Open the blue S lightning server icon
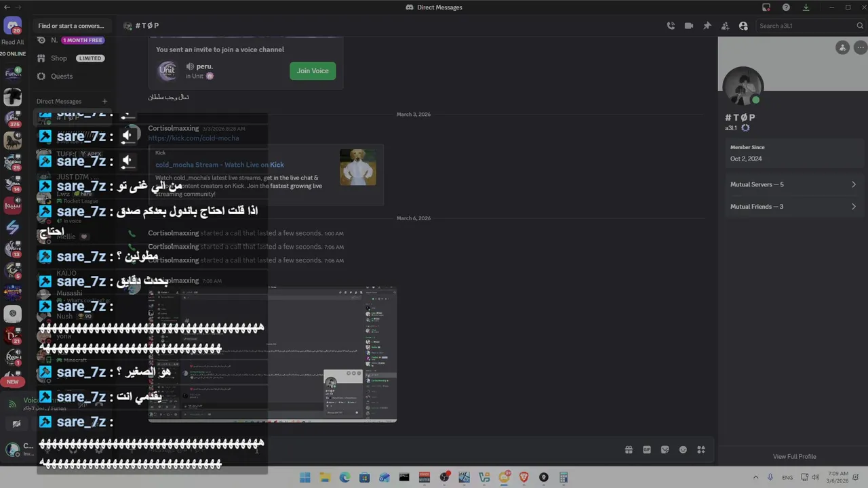Image resolution: width=868 pixels, height=488 pixels. [x=12, y=227]
